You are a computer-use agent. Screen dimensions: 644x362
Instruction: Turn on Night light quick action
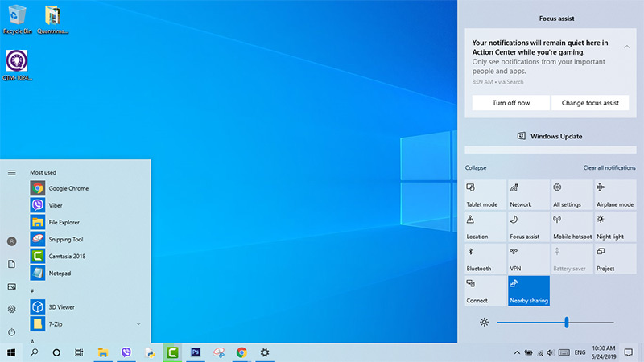click(x=615, y=226)
